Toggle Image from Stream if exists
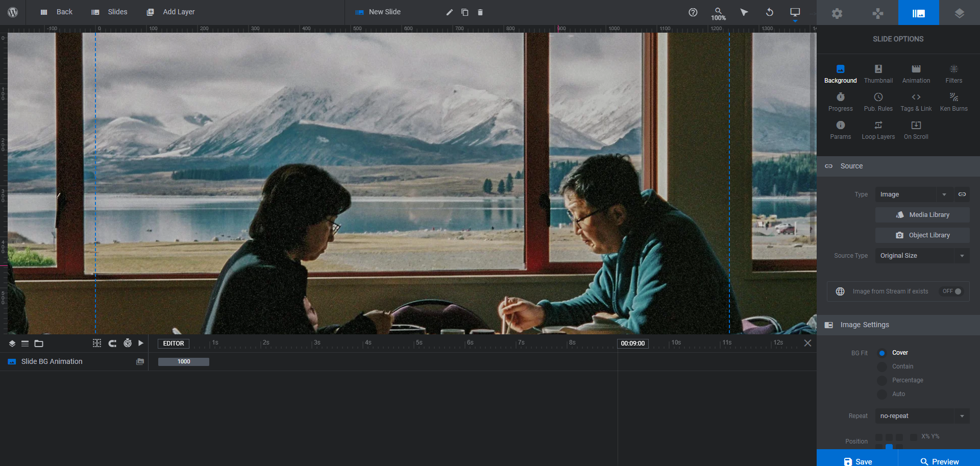Screen dimensions: 980x466 952,291
